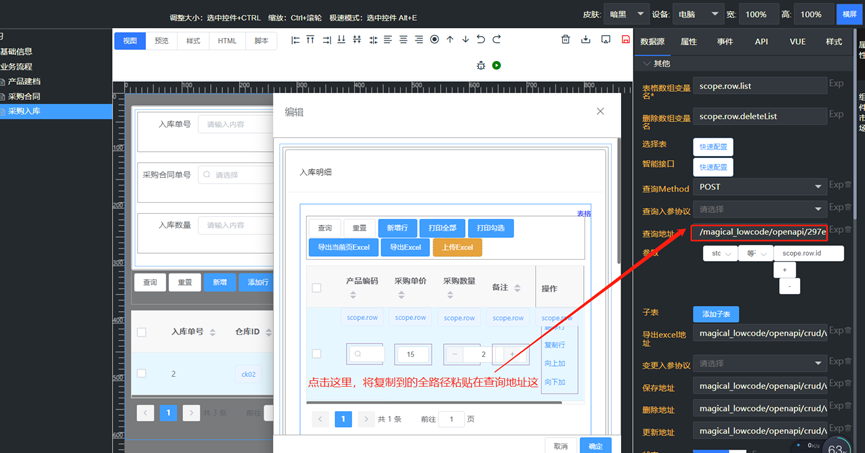Click the 新增行 button
Screen dimensions: 865x453
click(x=397, y=228)
